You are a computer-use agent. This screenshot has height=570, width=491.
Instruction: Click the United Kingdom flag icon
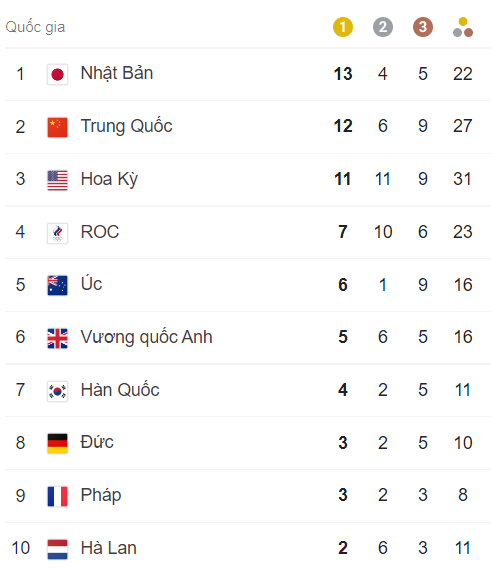pos(57,338)
